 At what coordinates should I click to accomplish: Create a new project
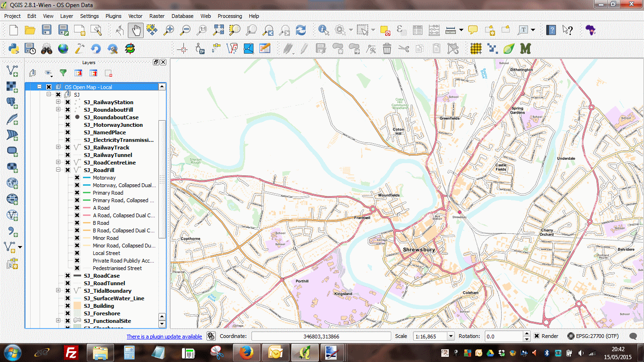[14, 30]
